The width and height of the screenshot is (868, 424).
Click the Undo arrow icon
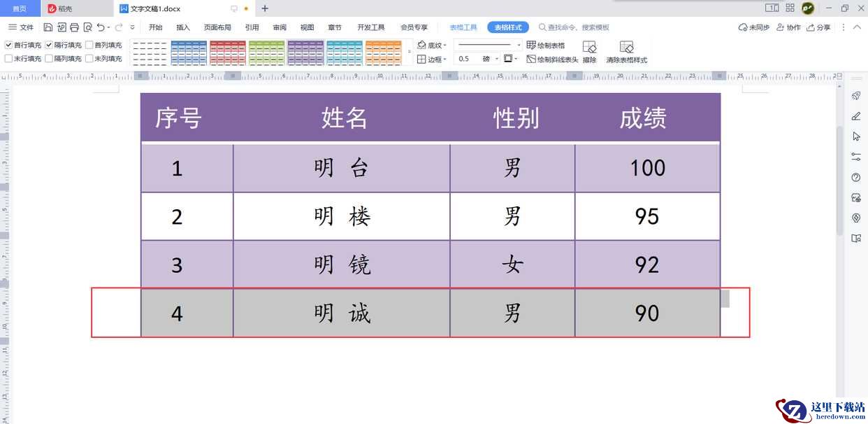coord(101,27)
